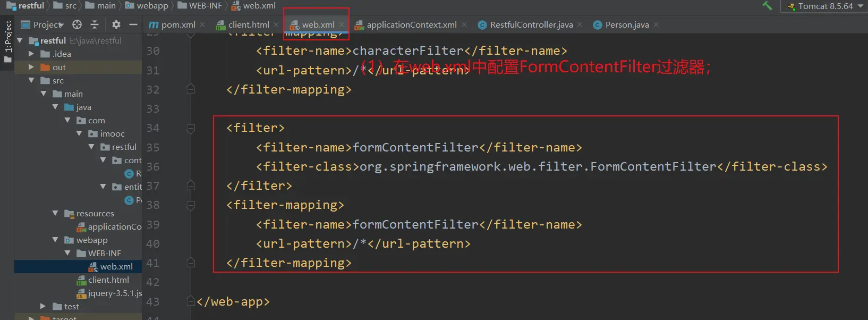Toggle the '1: Project' tool window stripe button
Image resolution: width=868 pixels, height=320 pixels.
pyautogui.click(x=7, y=41)
